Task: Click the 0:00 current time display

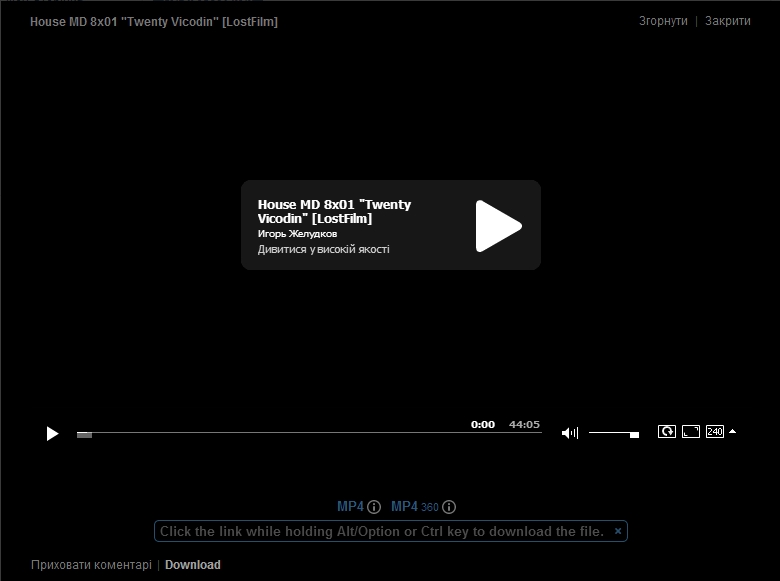Action: 483,424
